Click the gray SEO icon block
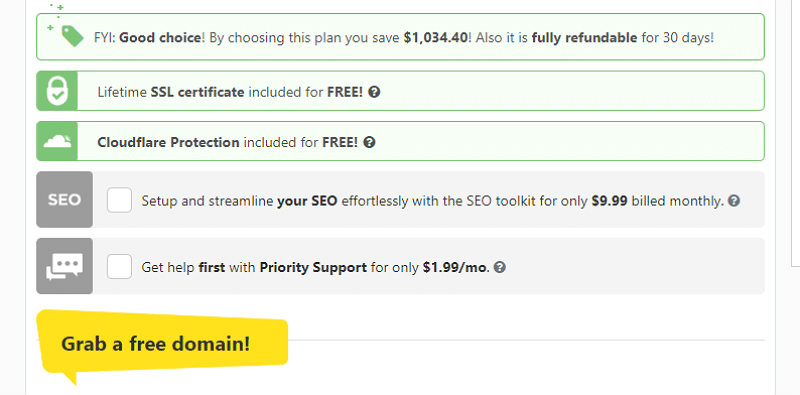The width and height of the screenshot is (800, 395). [64, 200]
